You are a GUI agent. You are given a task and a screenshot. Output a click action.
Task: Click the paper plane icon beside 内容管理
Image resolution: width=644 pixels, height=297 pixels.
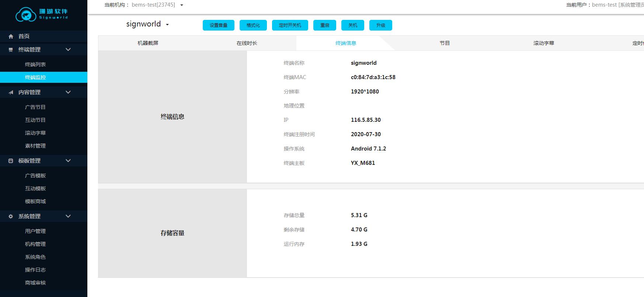tap(11, 92)
